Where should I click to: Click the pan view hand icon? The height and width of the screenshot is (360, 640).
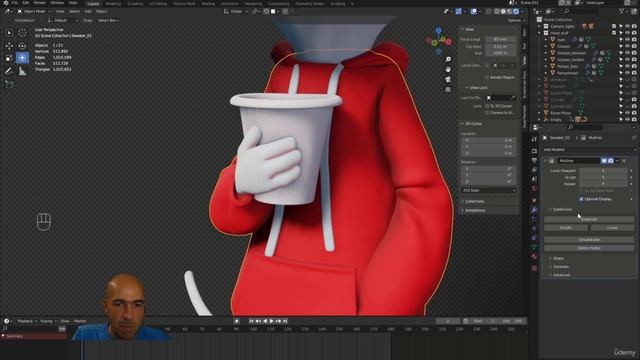[x=448, y=69]
